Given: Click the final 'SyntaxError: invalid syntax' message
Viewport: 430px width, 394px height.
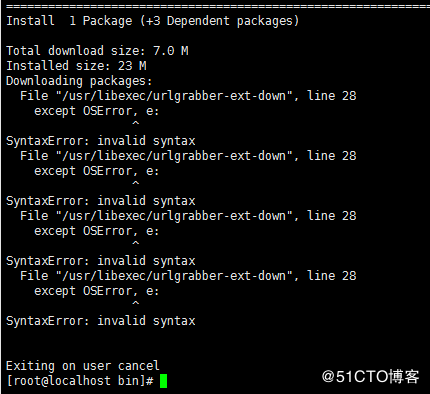Looking at the screenshot, I should [x=101, y=321].
